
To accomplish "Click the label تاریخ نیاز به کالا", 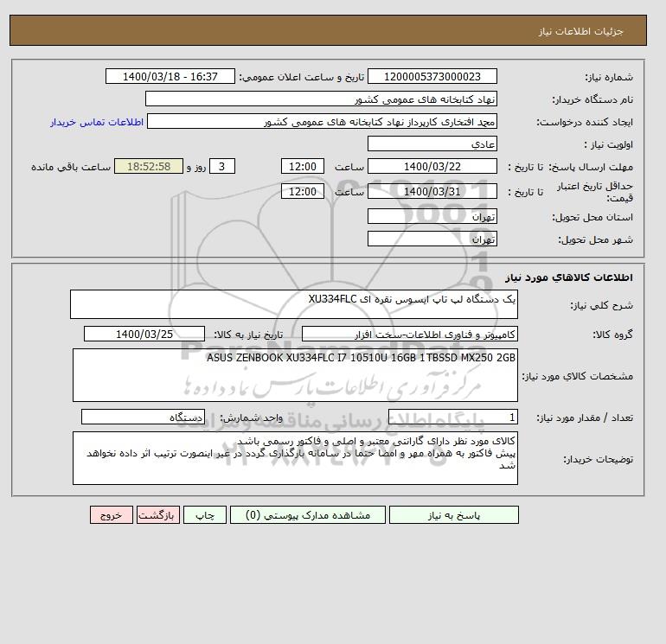I will [248, 335].
